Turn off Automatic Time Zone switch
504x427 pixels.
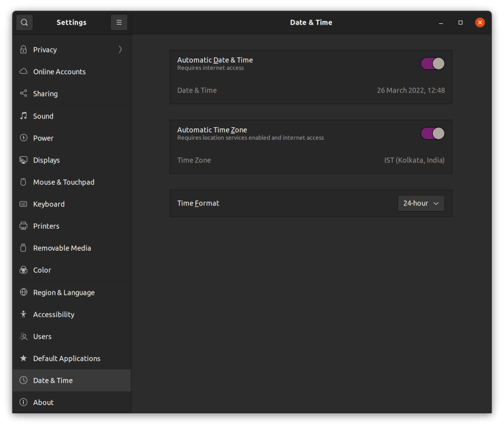click(x=432, y=134)
